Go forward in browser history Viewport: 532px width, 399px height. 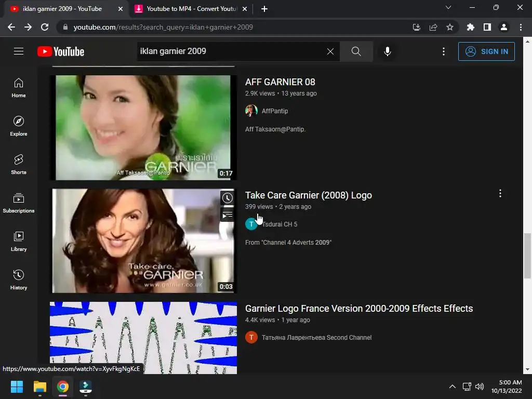[x=28, y=27]
